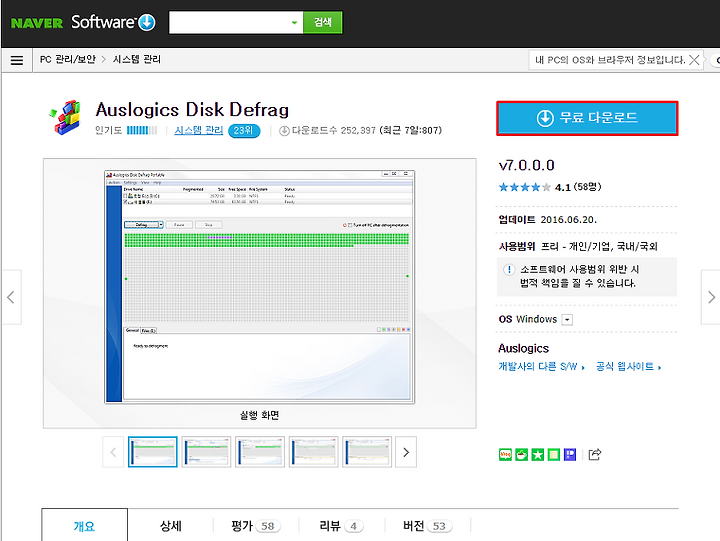720x541 pixels.
Task: Open the 버전 53 tab
Action: pos(427,525)
